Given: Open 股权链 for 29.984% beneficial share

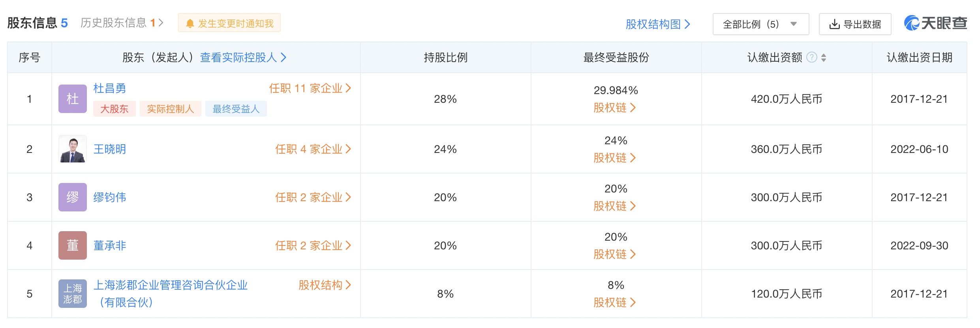Looking at the screenshot, I should point(615,107).
